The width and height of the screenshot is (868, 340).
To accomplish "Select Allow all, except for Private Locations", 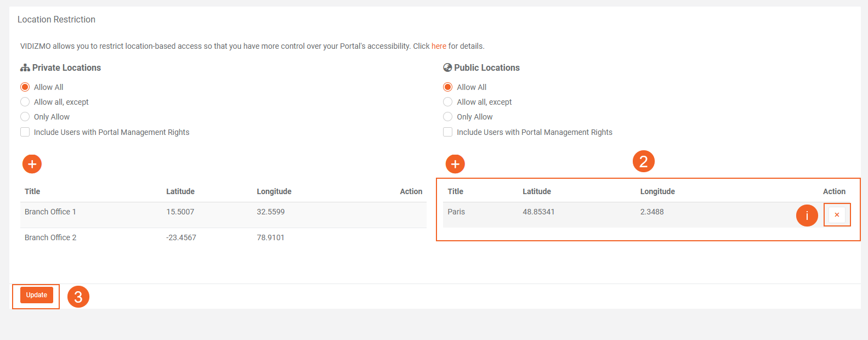I will coord(25,102).
